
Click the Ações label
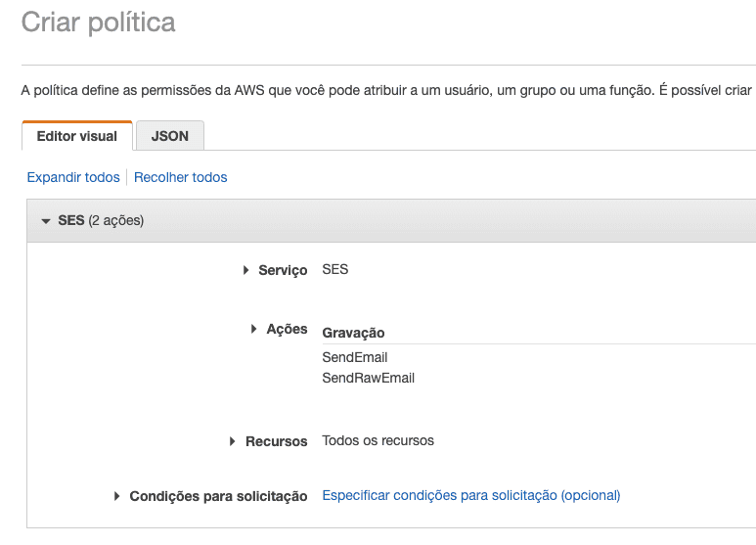[287, 330]
